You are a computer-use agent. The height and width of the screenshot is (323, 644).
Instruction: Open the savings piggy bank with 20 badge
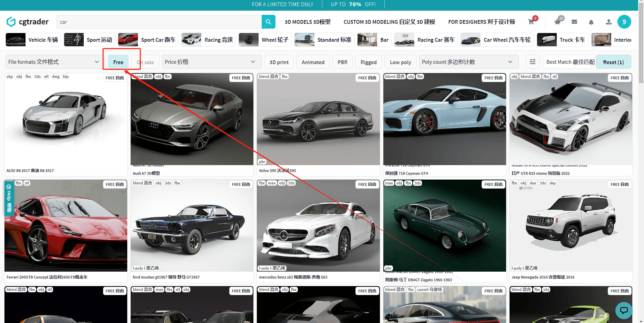tap(557, 21)
